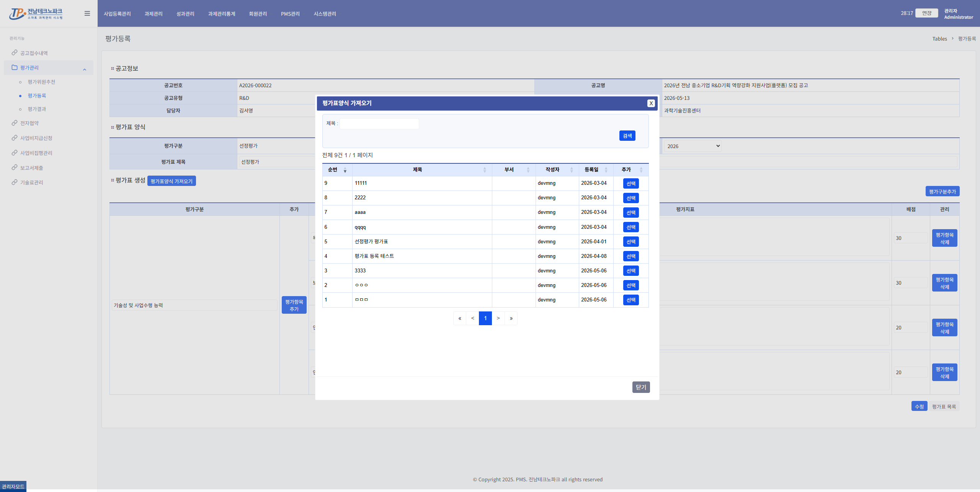
Task: Click the 닫기 button in the dialog
Action: pos(641,387)
